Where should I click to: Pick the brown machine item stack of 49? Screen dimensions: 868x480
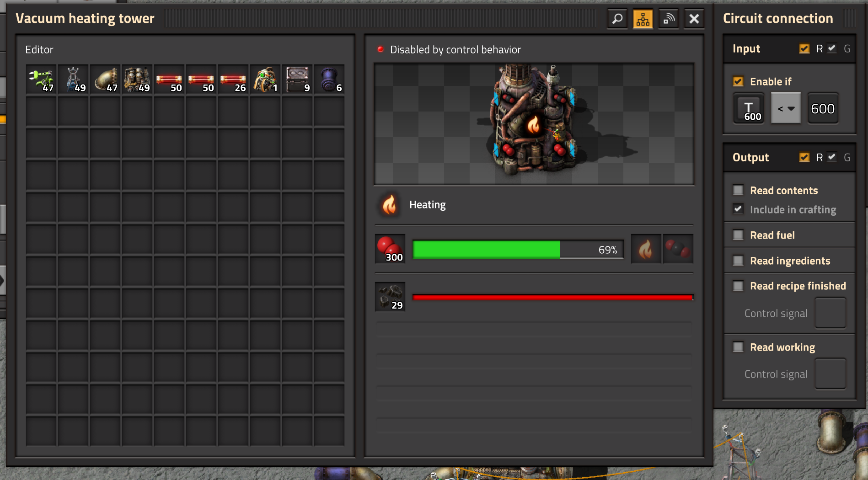tap(137, 80)
